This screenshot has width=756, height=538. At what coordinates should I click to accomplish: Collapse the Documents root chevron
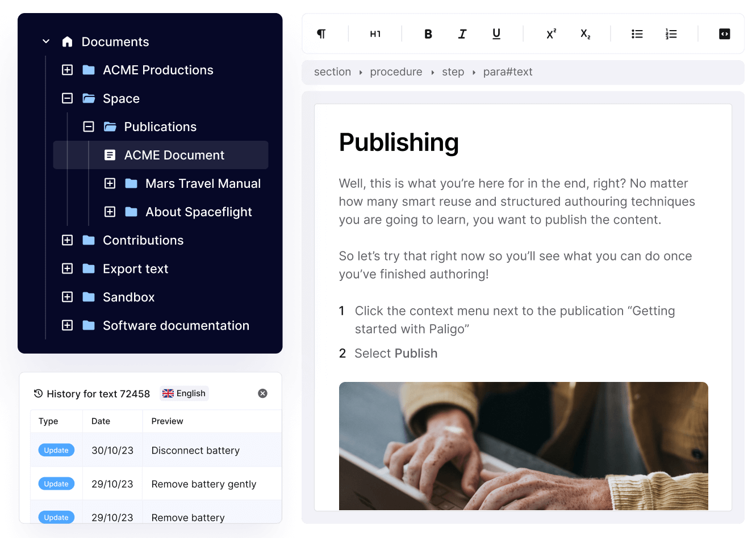[x=46, y=41]
